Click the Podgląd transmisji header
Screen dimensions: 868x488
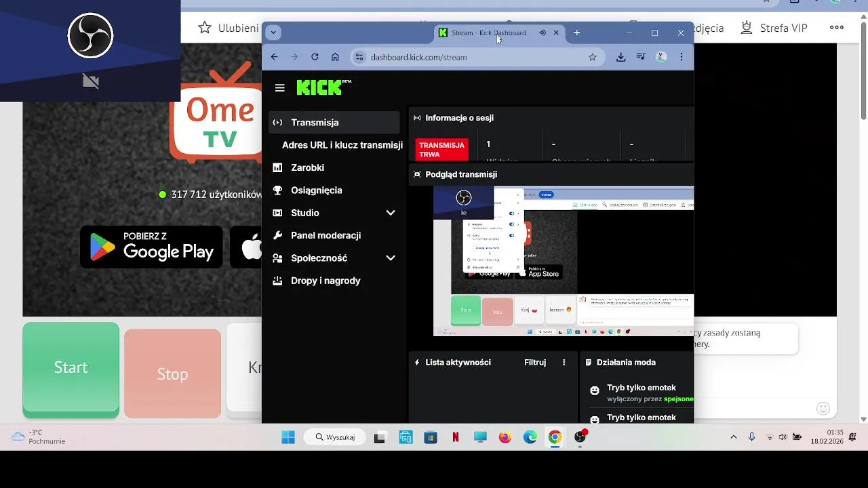(461, 174)
